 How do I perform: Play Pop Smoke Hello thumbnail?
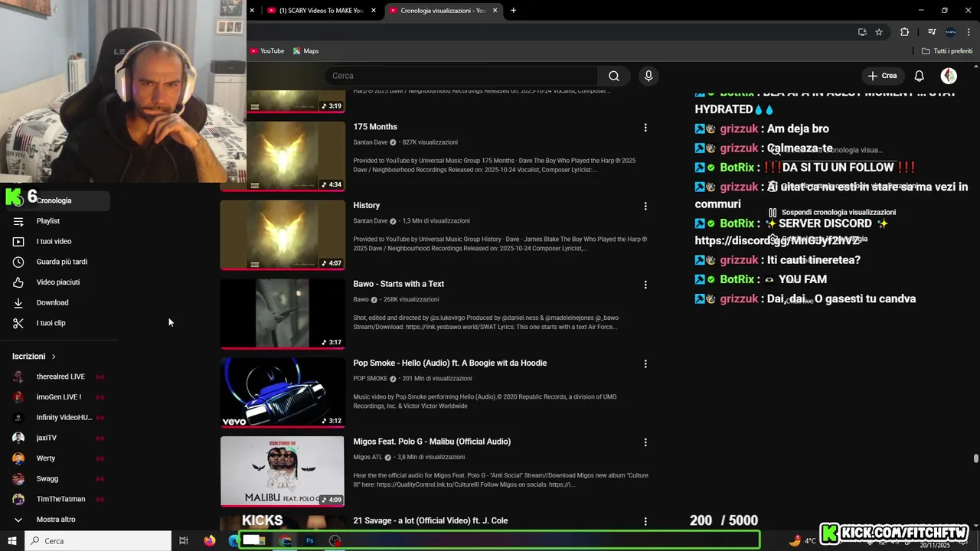point(283,392)
